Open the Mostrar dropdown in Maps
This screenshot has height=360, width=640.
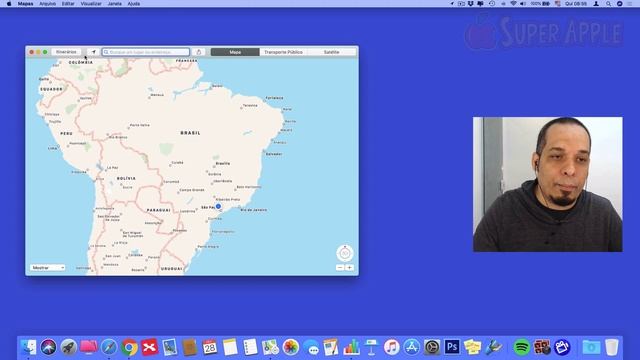coord(47,268)
